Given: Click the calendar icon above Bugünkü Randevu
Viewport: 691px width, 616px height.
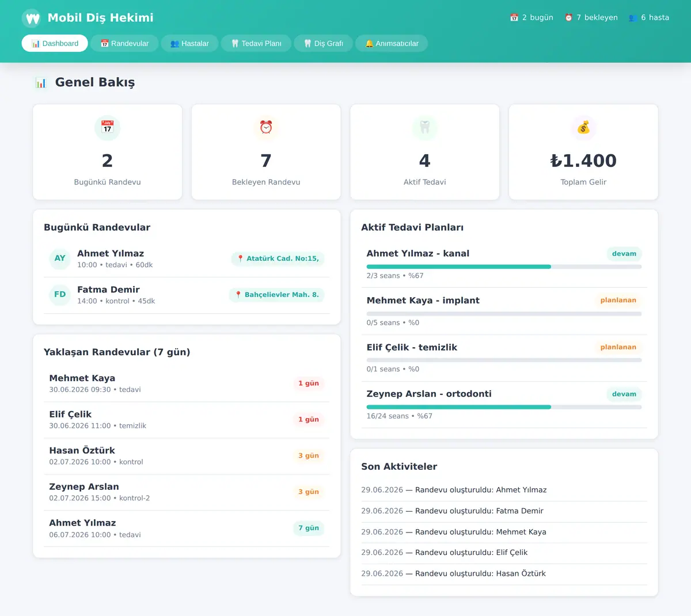Looking at the screenshot, I should click(107, 127).
